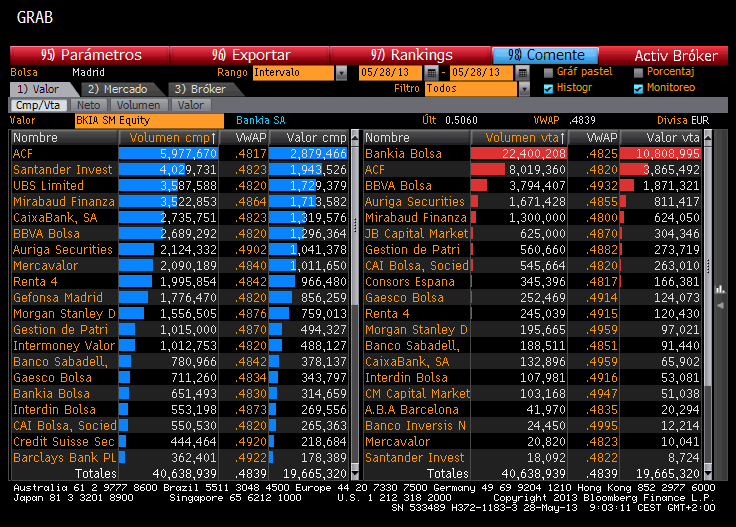The height and width of the screenshot is (527, 736).
Task: Open 95) Parámetros
Action: click(90, 55)
